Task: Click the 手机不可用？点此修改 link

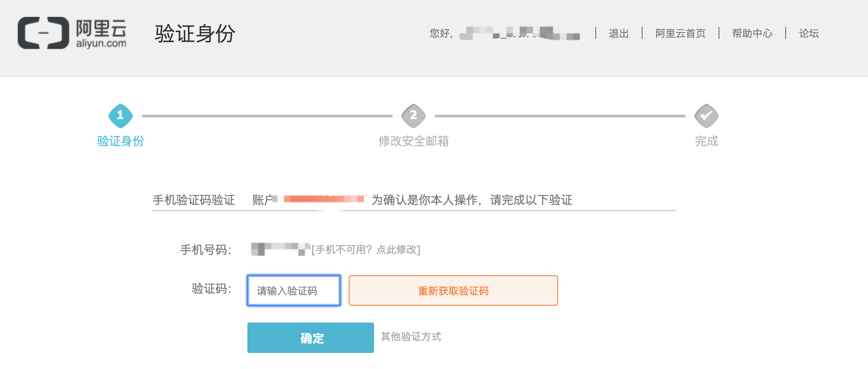Action: 366,250
